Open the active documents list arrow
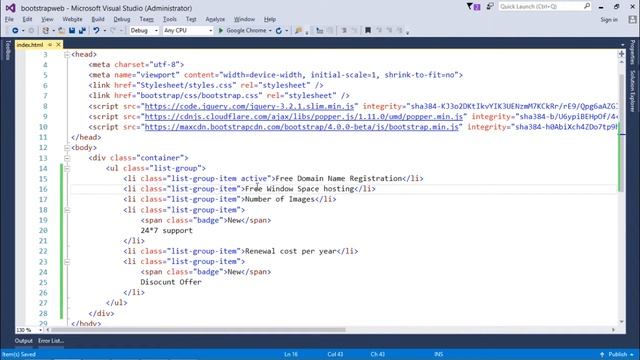Screen dimensions: 640x360 pos(622,44)
